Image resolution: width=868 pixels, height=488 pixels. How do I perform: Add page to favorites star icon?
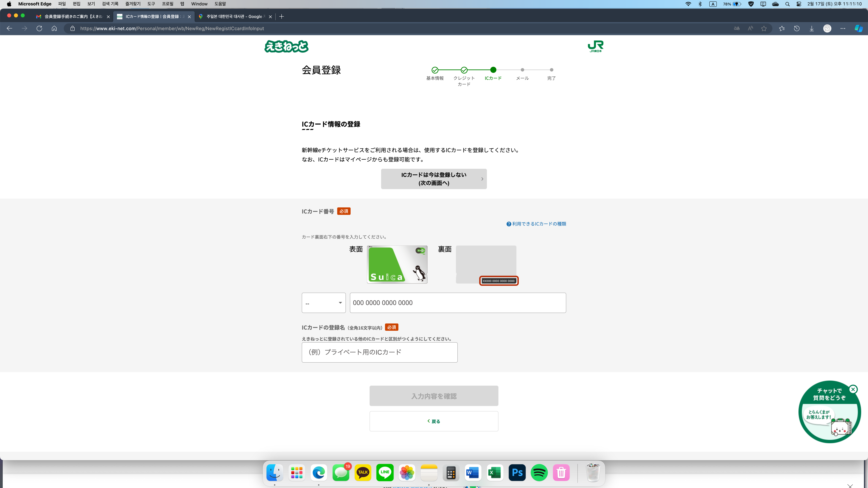764,28
